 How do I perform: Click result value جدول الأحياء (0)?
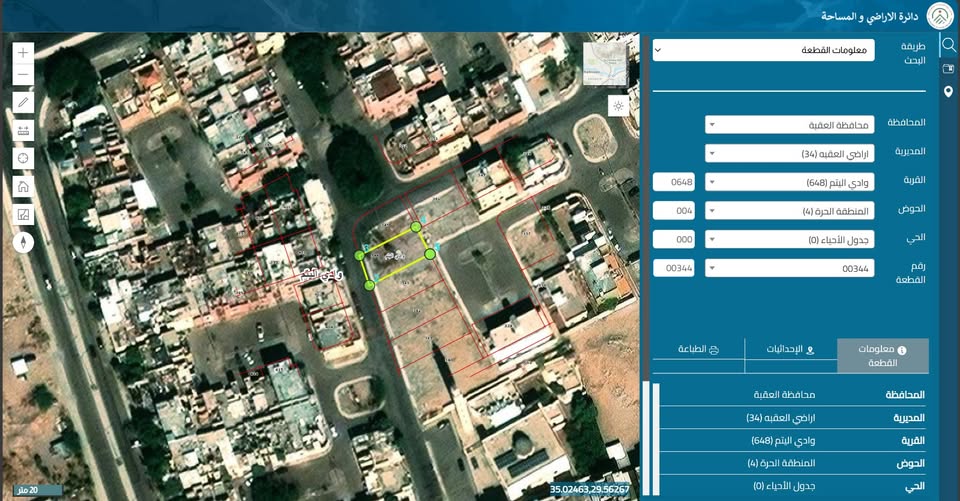(784, 486)
